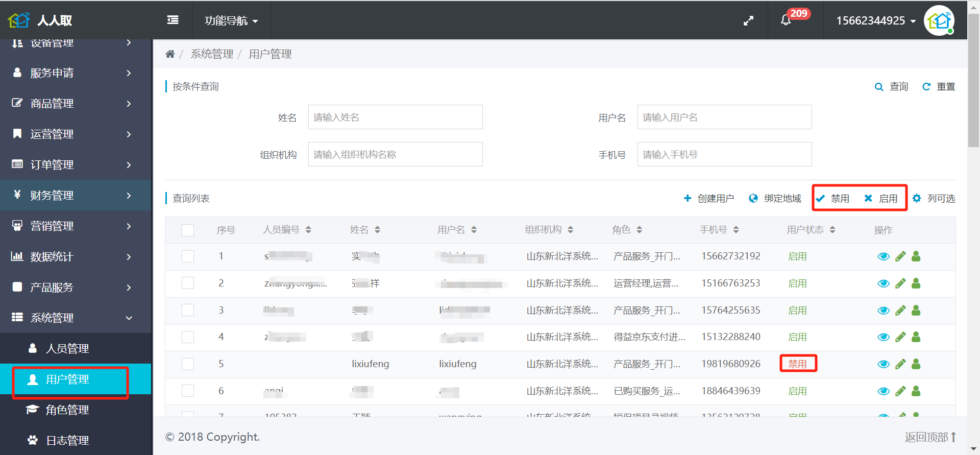View details for phone 15166763253 row
The image size is (980, 455).
tap(884, 283)
